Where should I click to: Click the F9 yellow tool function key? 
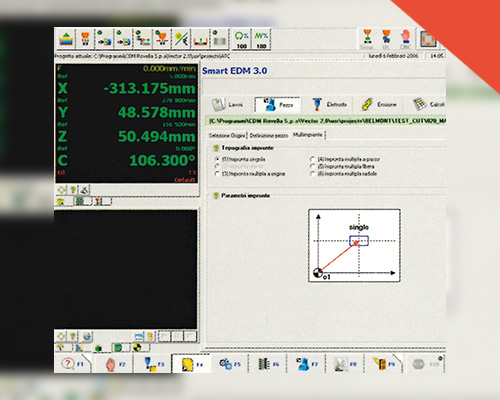(x=384, y=364)
